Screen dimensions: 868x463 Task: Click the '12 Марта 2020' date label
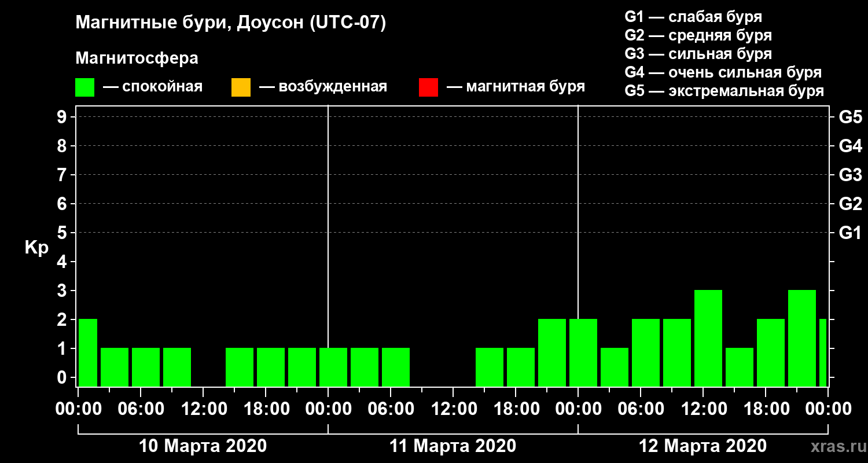coord(703,446)
